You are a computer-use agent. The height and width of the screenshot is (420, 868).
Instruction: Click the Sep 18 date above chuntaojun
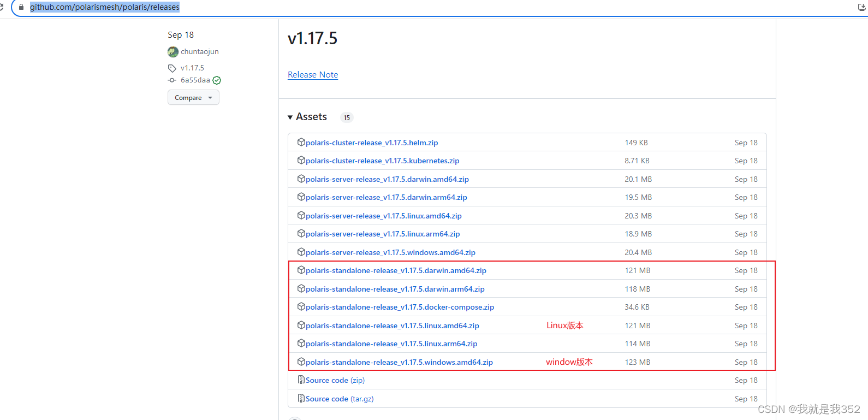(181, 35)
